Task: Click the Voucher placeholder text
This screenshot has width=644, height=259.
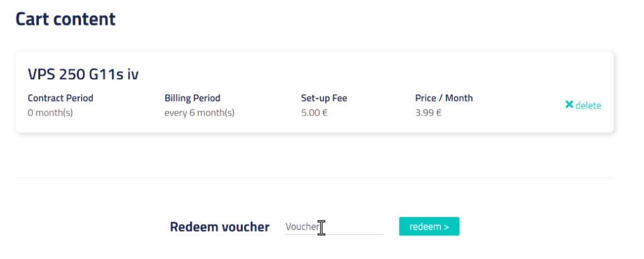Action: [x=301, y=227]
